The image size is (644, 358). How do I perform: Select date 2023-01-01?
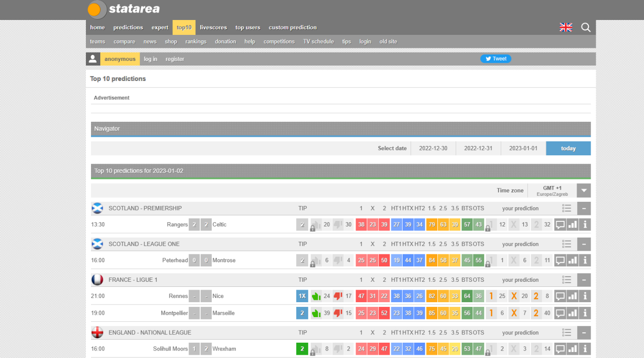(x=523, y=148)
